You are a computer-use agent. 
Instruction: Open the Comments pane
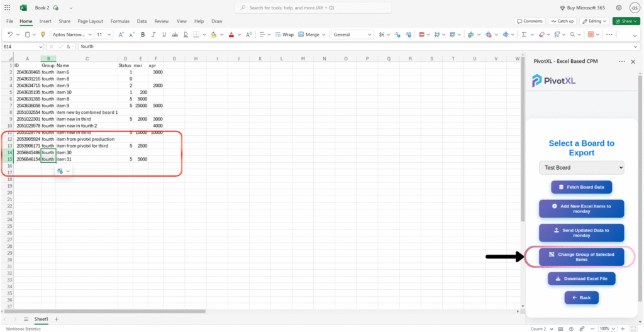click(530, 21)
